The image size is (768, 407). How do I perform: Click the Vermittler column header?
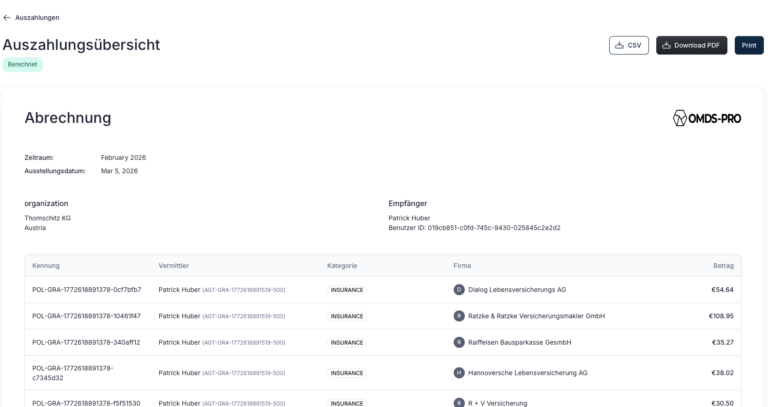tap(173, 265)
